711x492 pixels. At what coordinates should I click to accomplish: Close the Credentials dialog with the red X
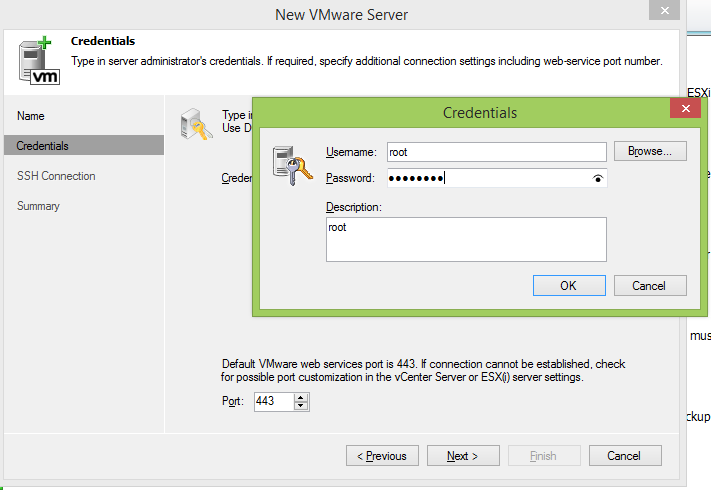685,110
